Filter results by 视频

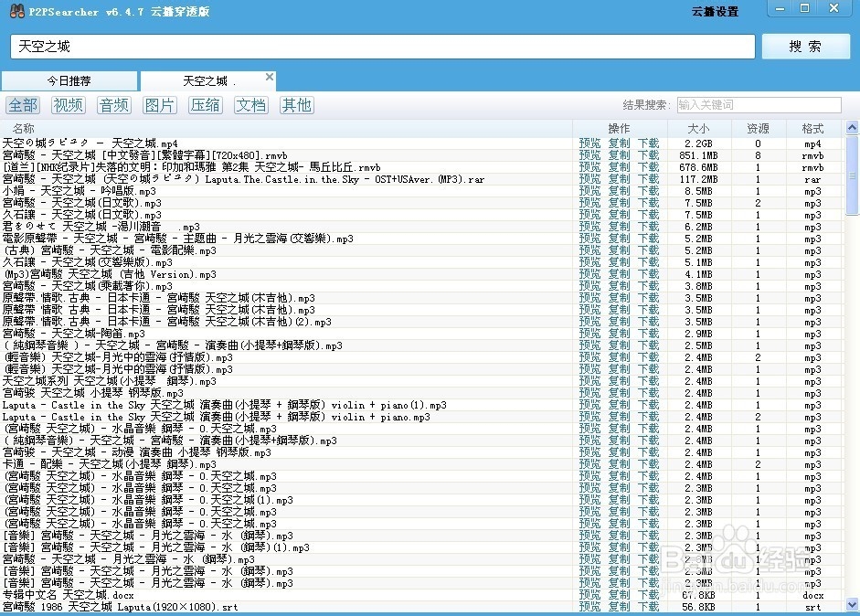tap(69, 105)
